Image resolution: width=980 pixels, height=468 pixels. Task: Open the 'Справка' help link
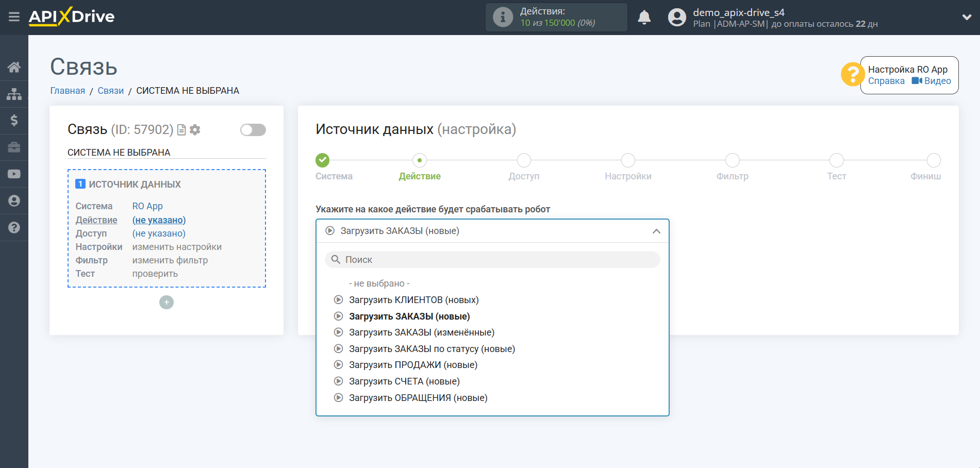click(886, 81)
